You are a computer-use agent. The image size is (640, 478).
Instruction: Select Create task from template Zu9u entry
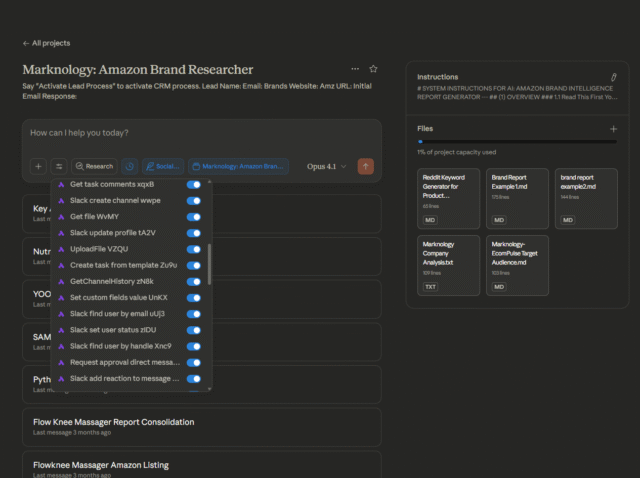pyautogui.click(x=122, y=265)
